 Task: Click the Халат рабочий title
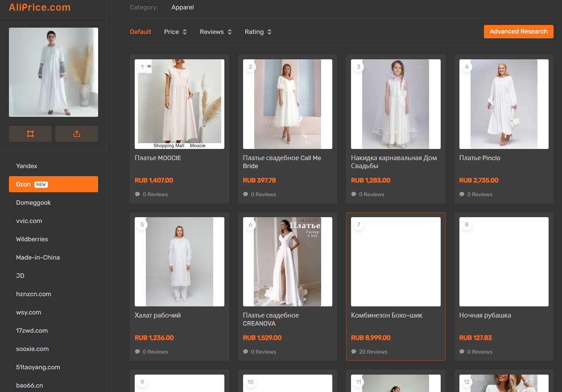[157, 315]
